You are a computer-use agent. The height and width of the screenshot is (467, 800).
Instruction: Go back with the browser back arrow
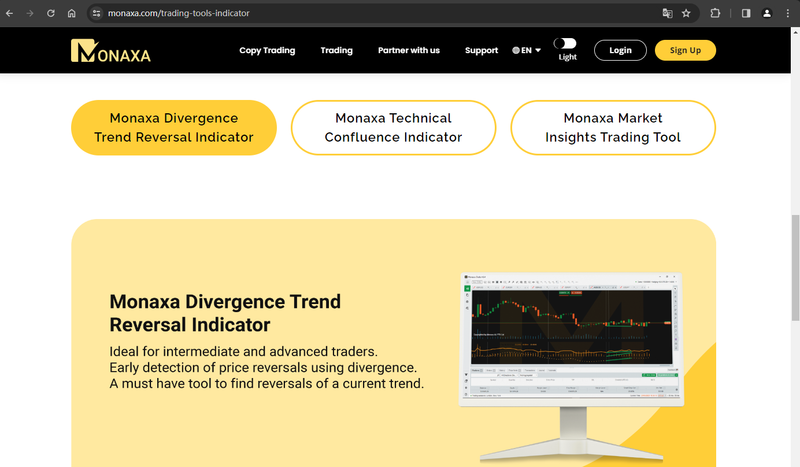point(9,13)
